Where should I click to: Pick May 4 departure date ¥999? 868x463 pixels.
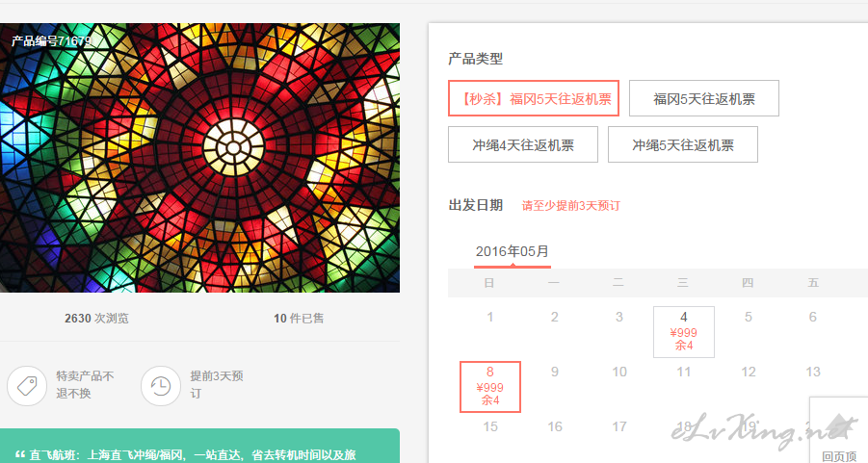click(684, 332)
